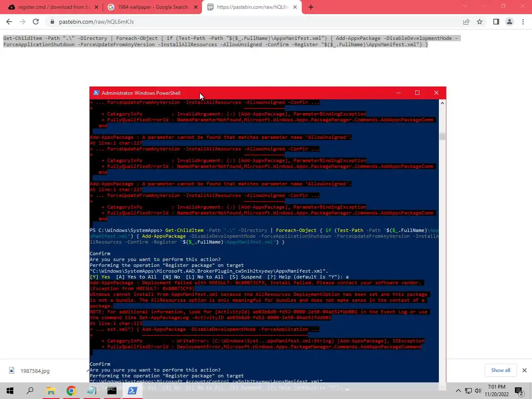Open File Explorer from taskbar

click(51, 391)
